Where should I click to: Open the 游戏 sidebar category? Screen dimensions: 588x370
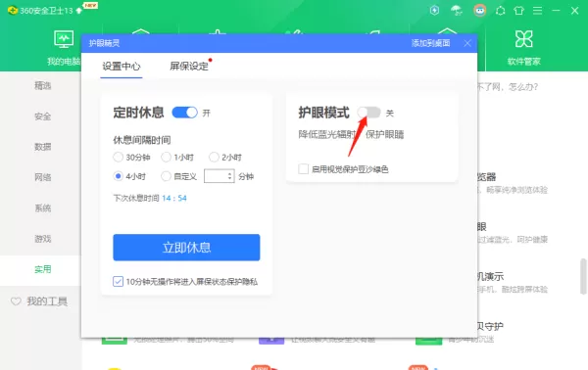click(42, 239)
